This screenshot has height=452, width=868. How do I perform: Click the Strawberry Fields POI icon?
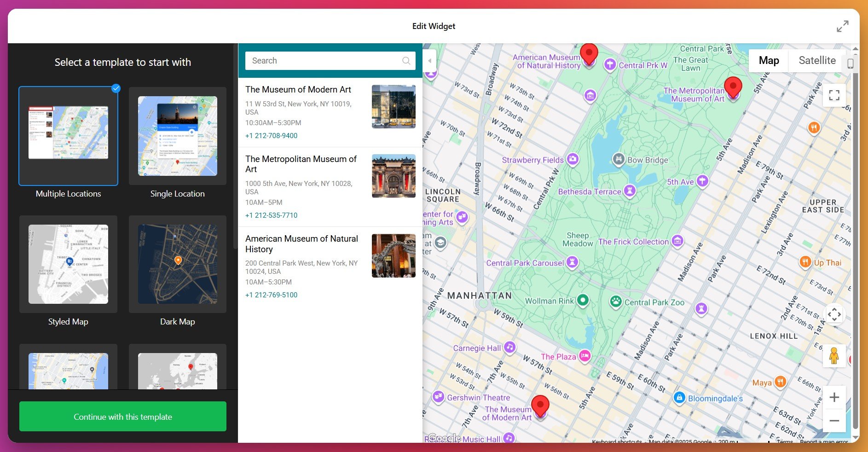(x=572, y=159)
